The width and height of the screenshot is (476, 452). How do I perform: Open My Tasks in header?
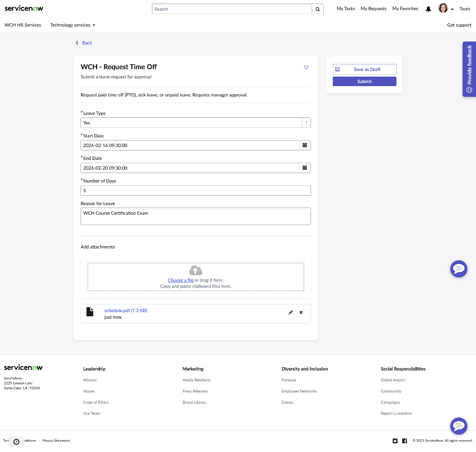coord(346,9)
